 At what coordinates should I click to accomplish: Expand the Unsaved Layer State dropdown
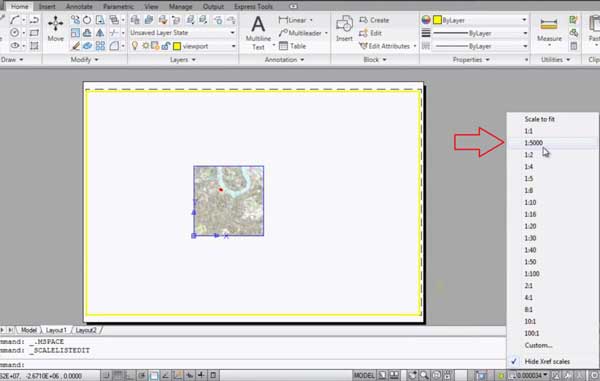coord(183,33)
